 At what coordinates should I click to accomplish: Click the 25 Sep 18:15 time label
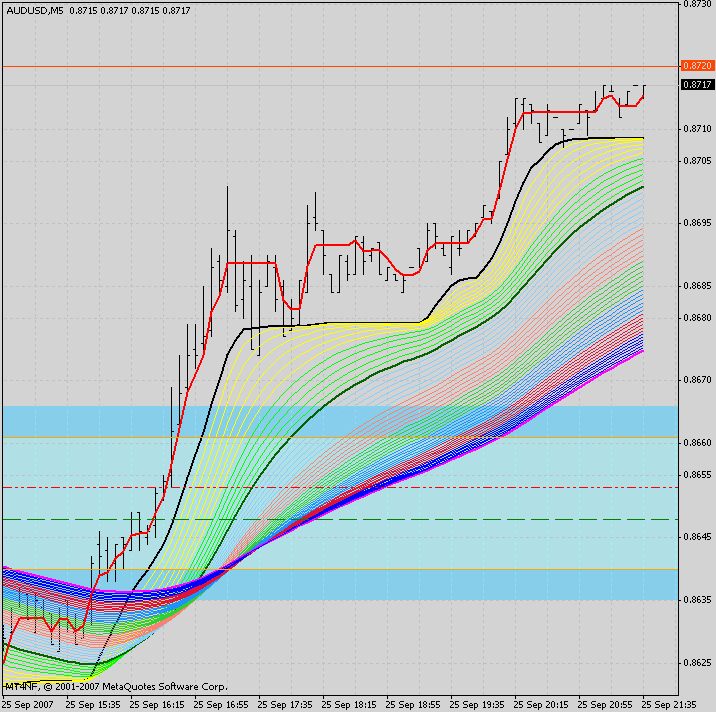pos(349,705)
